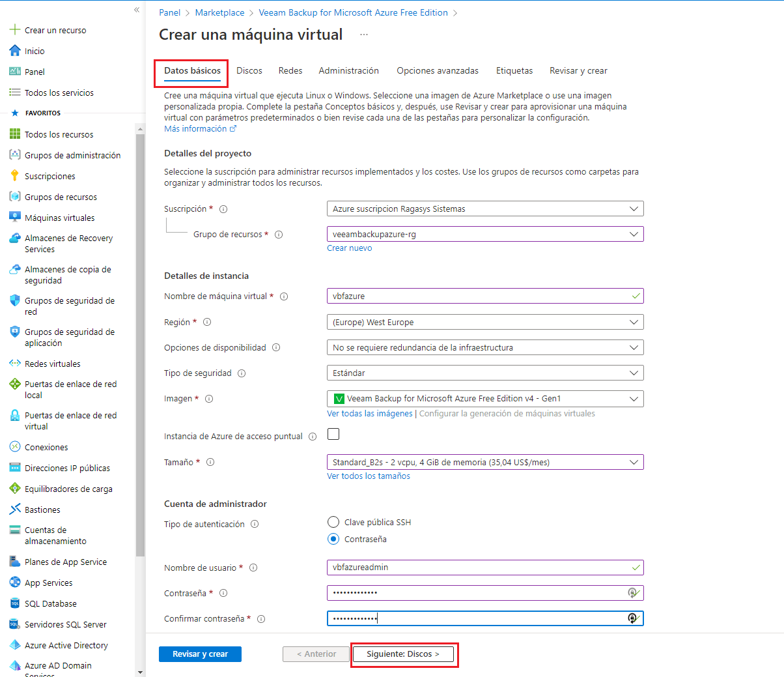
Task: Click the Conexiones icon
Action: 14,447
